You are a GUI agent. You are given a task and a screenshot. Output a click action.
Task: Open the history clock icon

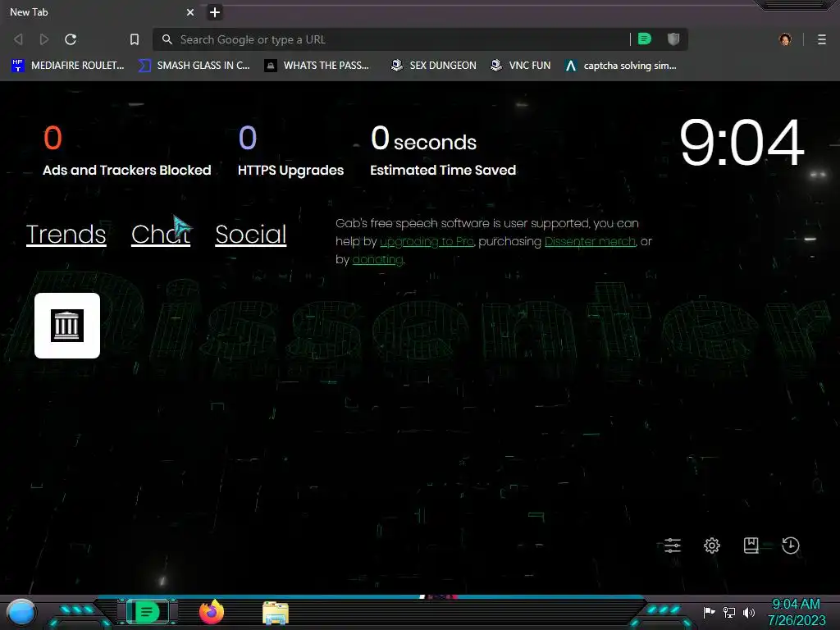tap(791, 546)
